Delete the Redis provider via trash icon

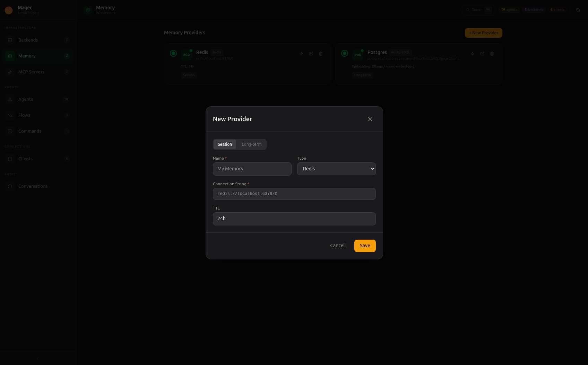[320, 54]
